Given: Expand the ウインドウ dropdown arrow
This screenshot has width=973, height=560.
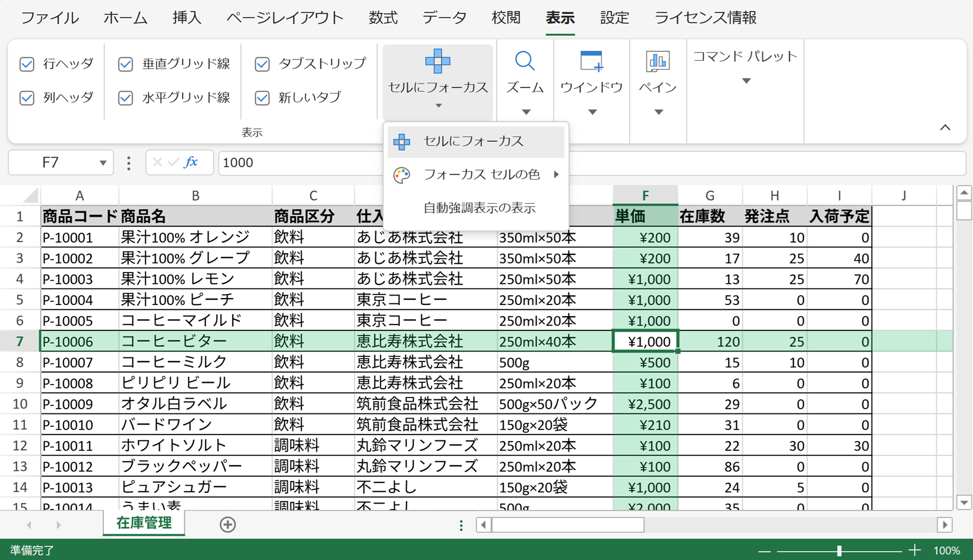Looking at the screenshot, I should pos(593,112).
